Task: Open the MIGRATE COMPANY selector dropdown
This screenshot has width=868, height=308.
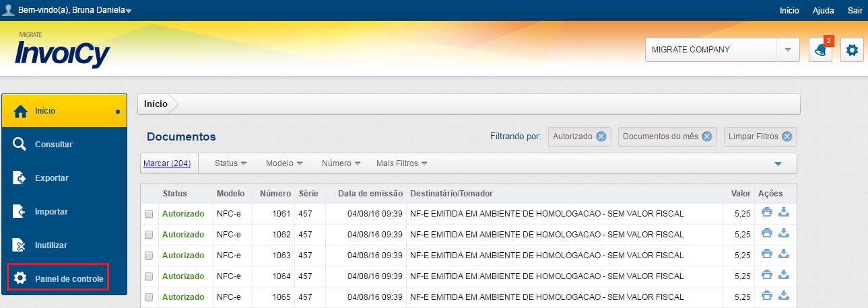Action: click(x=787, y=50)
